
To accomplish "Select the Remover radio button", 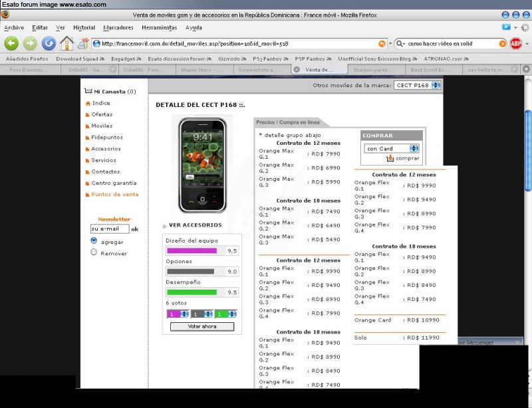I will 94,253.
